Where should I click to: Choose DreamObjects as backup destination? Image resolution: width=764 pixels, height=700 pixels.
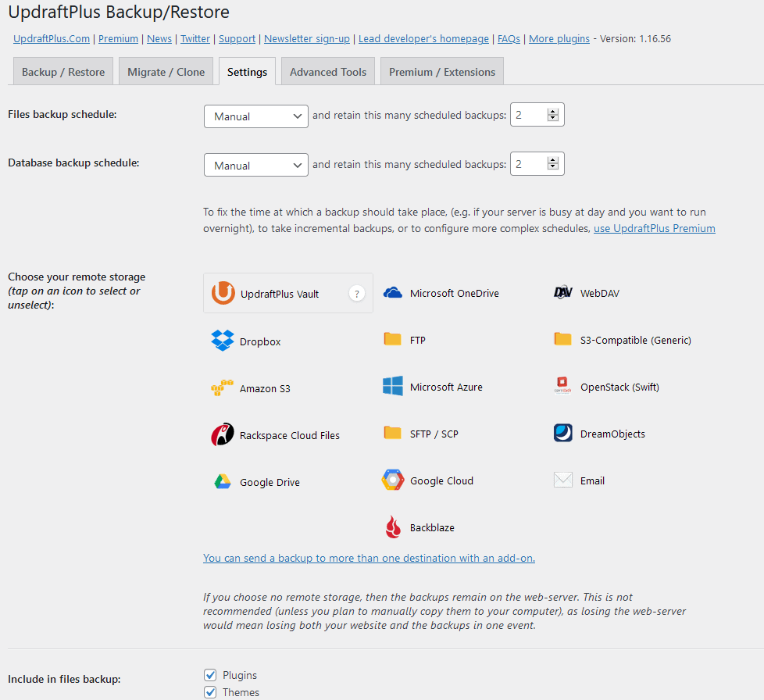[x=562, y=433]
